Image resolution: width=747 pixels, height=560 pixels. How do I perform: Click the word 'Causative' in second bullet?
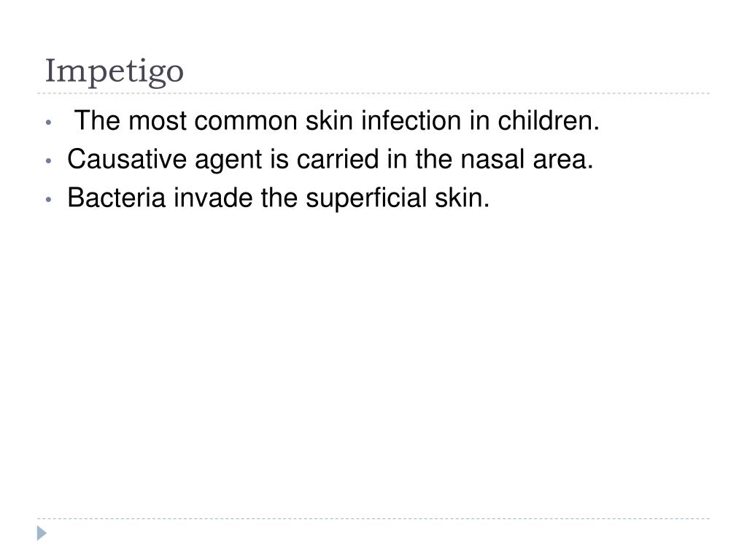(127, 159)
